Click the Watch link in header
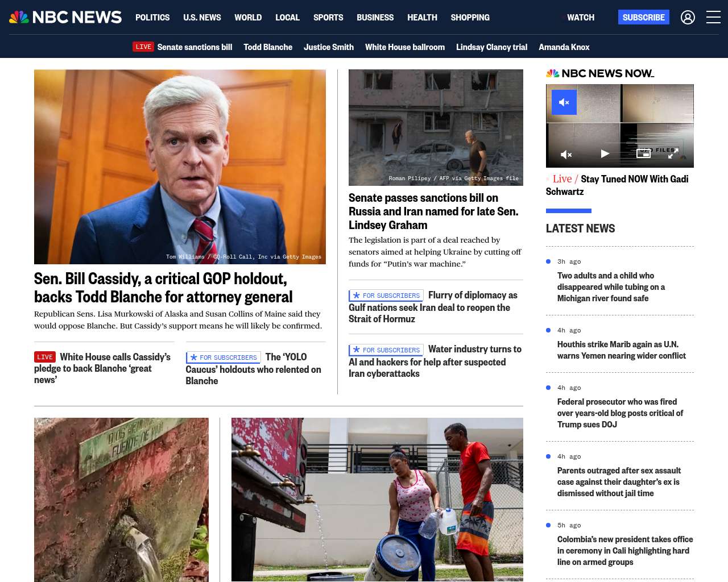The image size is (728, 582). tap(580, 18)
